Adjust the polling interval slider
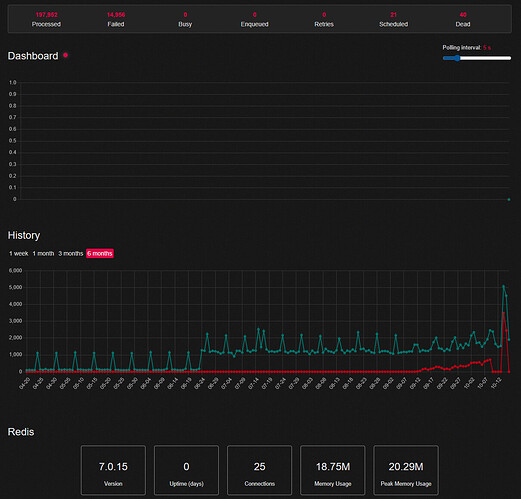 (477, 58)
